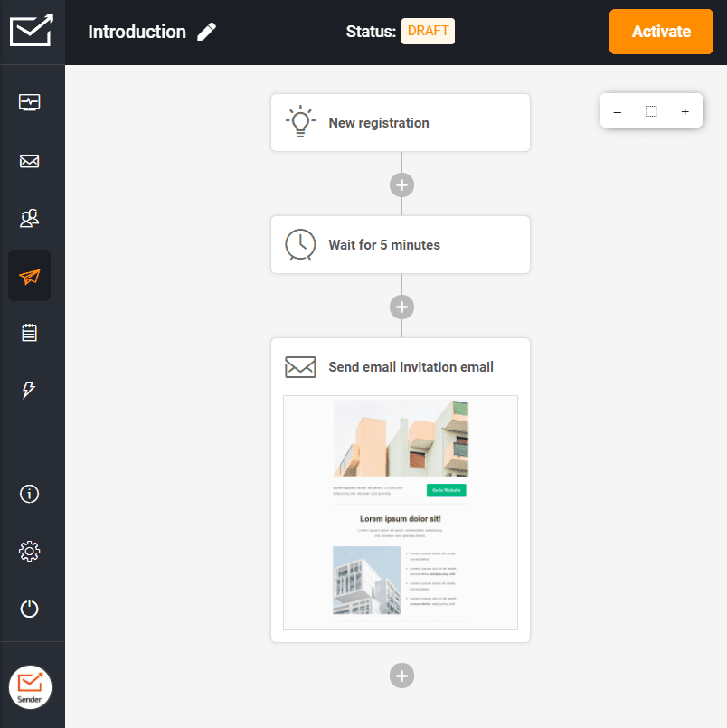
Task: Add a step below Send email Invitation email
Action: [x=401, y=676]
